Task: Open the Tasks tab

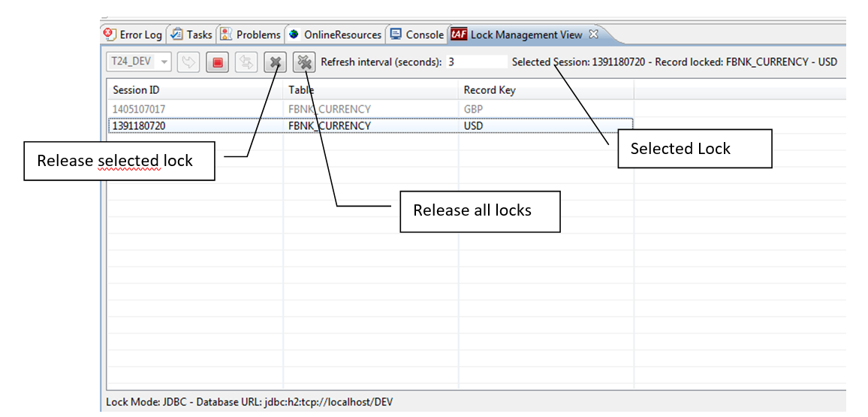Action: [x=191, y=35]
